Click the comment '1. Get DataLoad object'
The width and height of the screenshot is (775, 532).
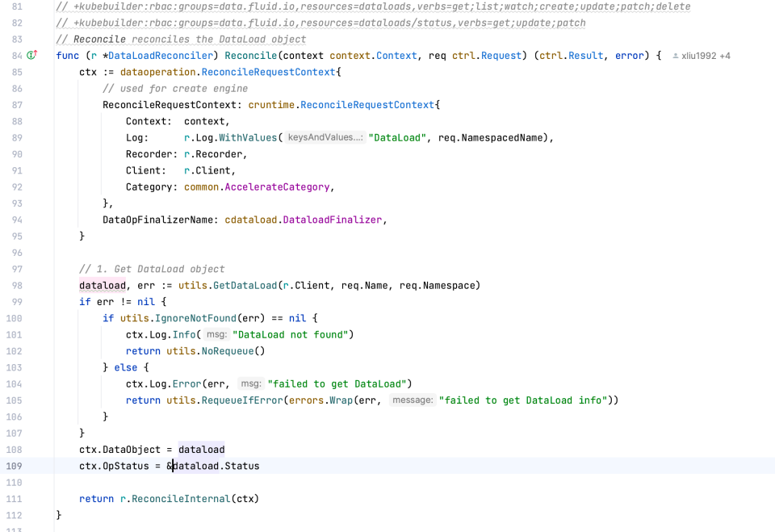pyautogui.click(x=152, y=269)
